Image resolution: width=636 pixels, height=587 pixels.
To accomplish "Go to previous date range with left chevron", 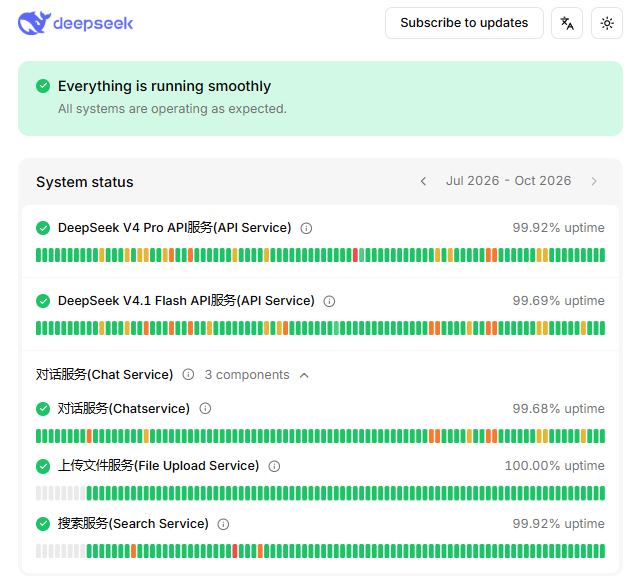I will [423, 181].
